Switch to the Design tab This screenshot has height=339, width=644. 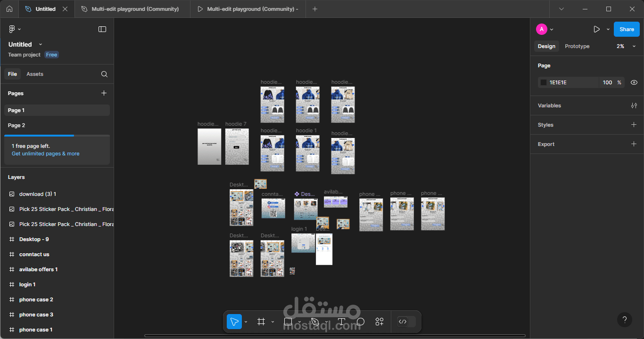coord(546,46)
